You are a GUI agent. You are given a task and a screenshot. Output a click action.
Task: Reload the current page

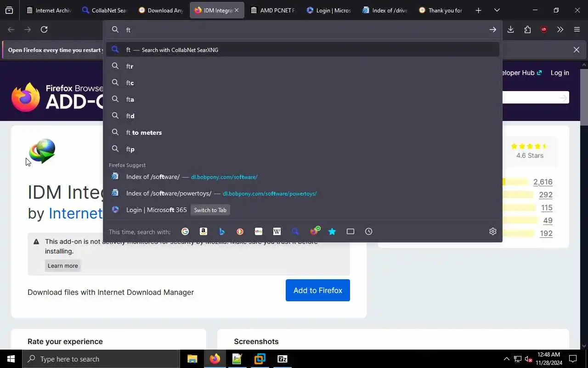pyautogui.click(x=44, y=29)
